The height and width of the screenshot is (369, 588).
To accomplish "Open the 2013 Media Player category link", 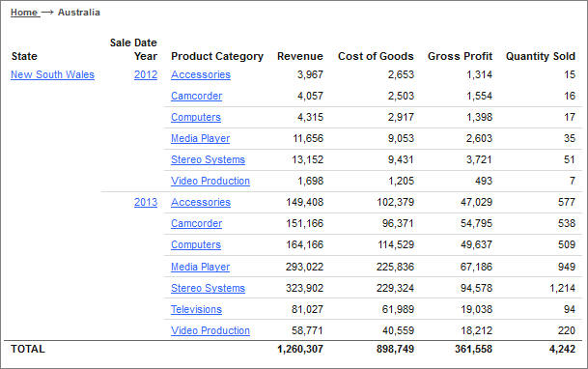I will tap(200, 267).
